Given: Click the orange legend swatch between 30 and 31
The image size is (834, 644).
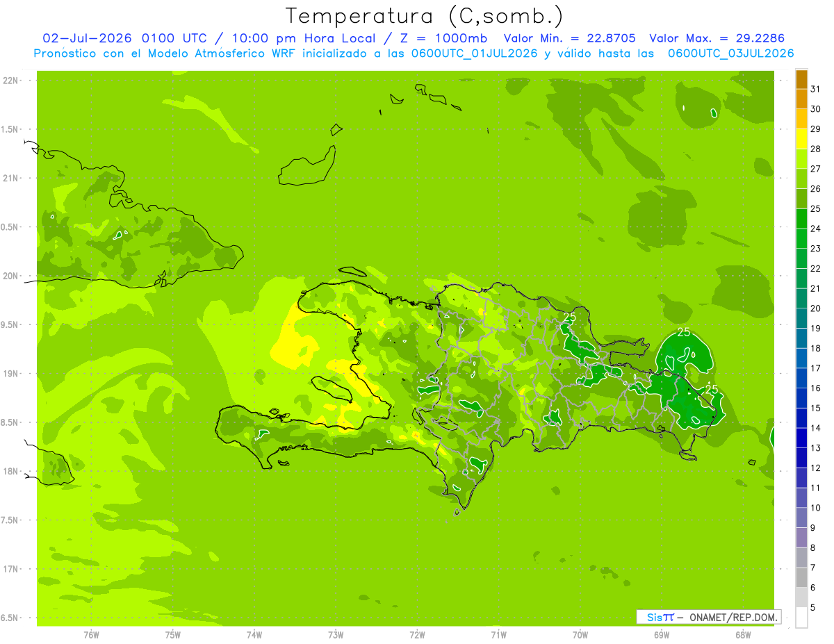Looking at the screenshot, I should pos(801,99).
